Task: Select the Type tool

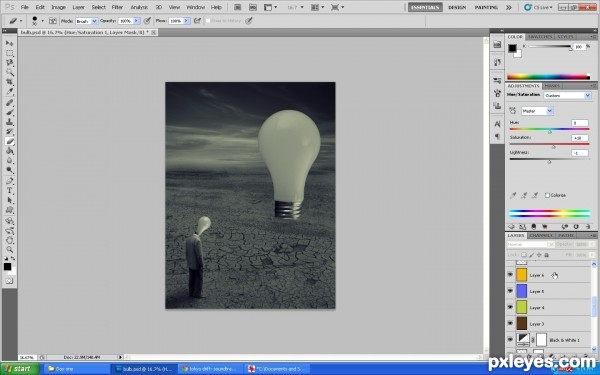Action: 10,191
